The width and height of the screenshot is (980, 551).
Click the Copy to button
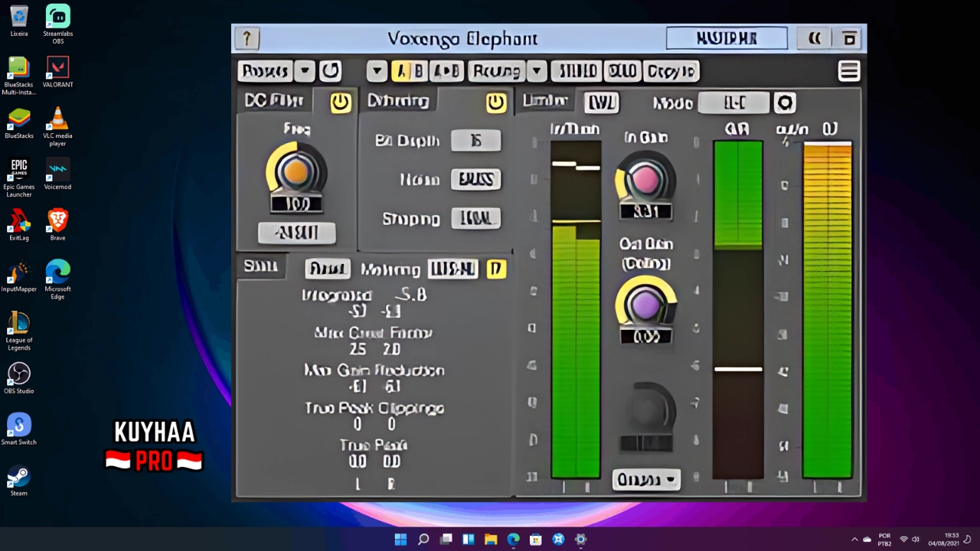click(x=671, y=71)
